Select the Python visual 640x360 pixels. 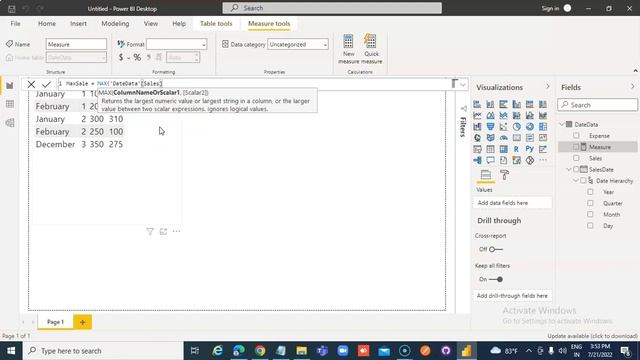(529, 149)
